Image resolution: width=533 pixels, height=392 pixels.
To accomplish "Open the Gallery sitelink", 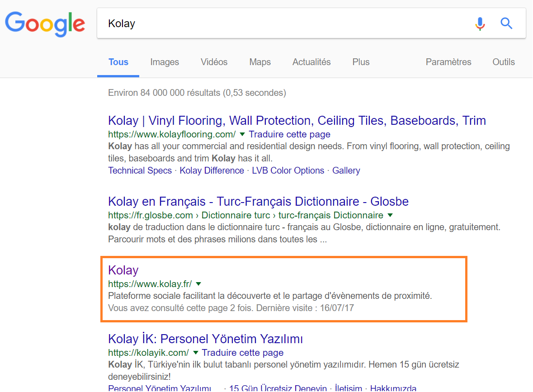I will [346, 170].
